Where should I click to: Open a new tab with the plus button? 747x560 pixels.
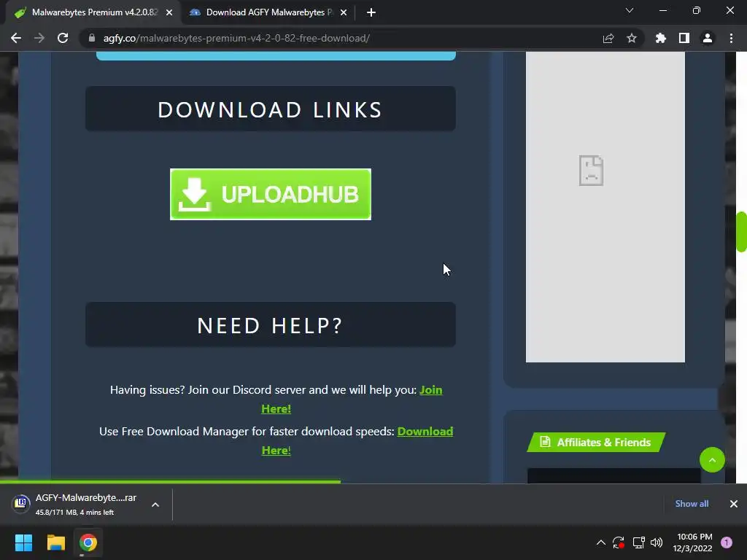(x=371, y=12)
